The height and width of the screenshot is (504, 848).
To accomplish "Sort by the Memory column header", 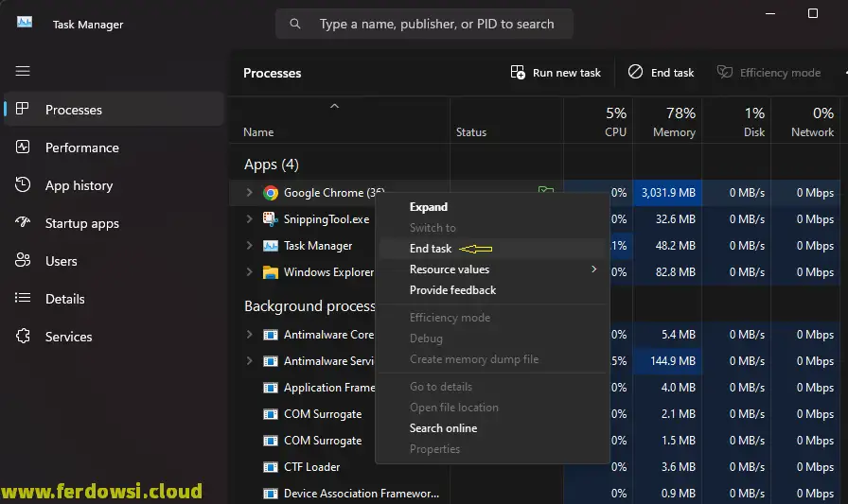I will [x=667, y=121].
